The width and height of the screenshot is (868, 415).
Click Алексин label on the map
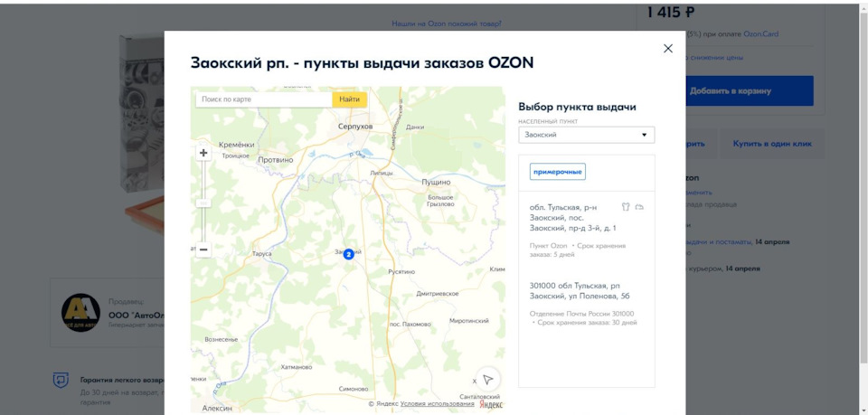217,409
